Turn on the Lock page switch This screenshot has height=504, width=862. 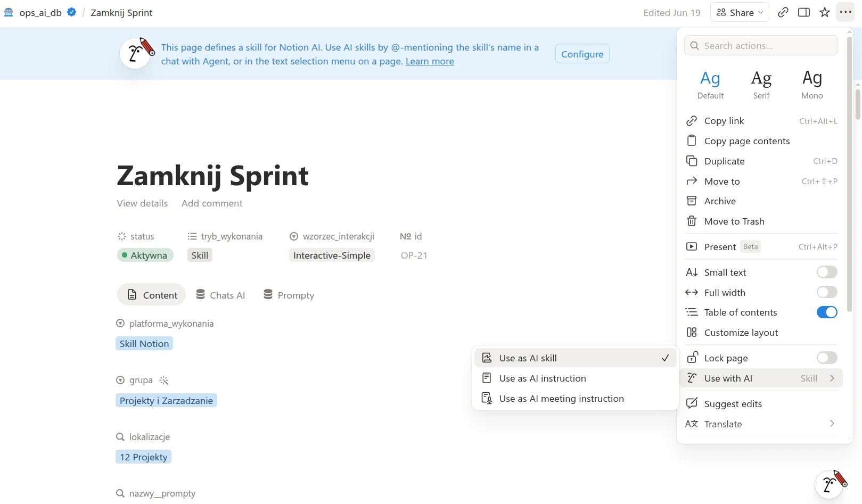click(827, 358)
